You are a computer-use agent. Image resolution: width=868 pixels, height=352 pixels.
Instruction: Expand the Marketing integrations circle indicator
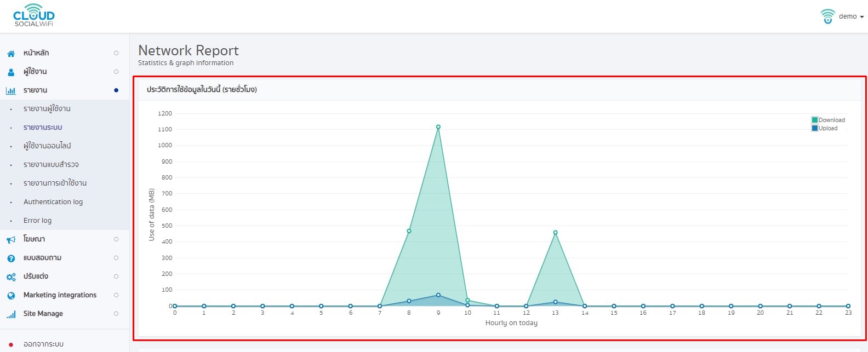pyautogui.click(x=116, y=295)
